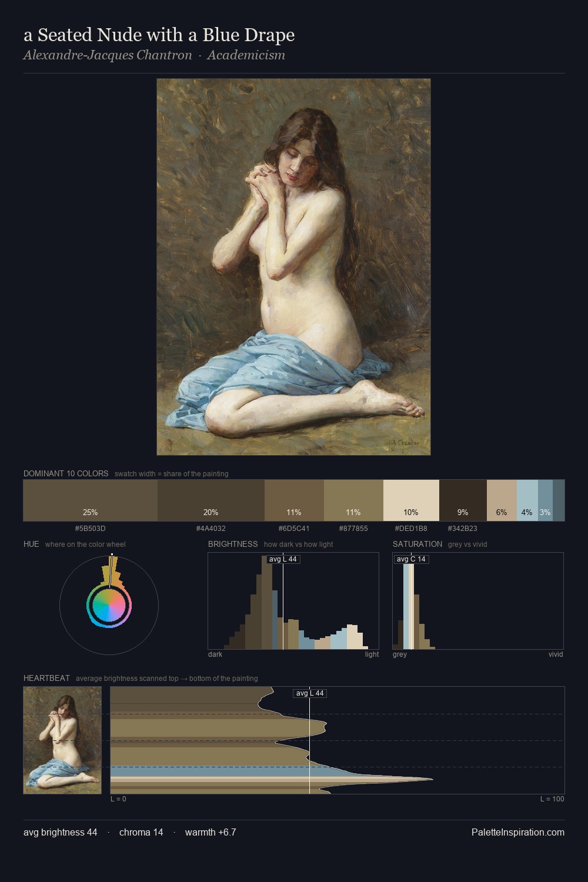Image resolution: width=588 pixels, height=882 pixels.
Task: Click hex code #342B23
Action: pos(463,529)
